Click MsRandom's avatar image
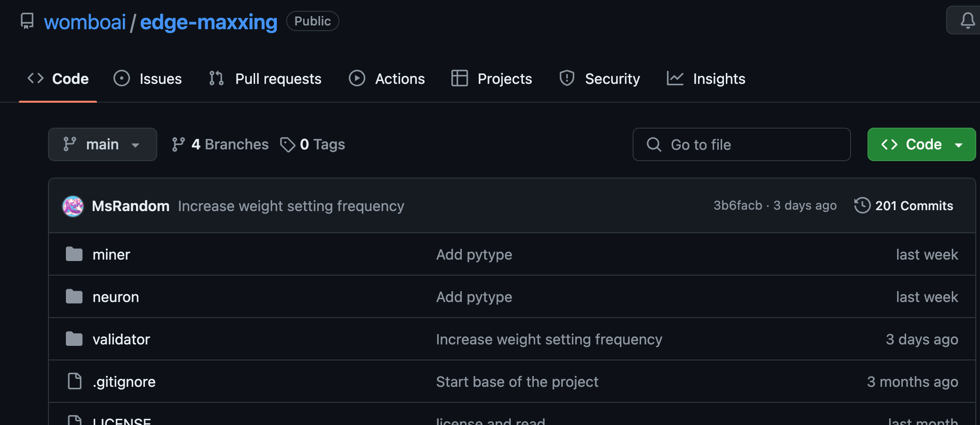Screen dimensions: 980x425 coord(73,206)
